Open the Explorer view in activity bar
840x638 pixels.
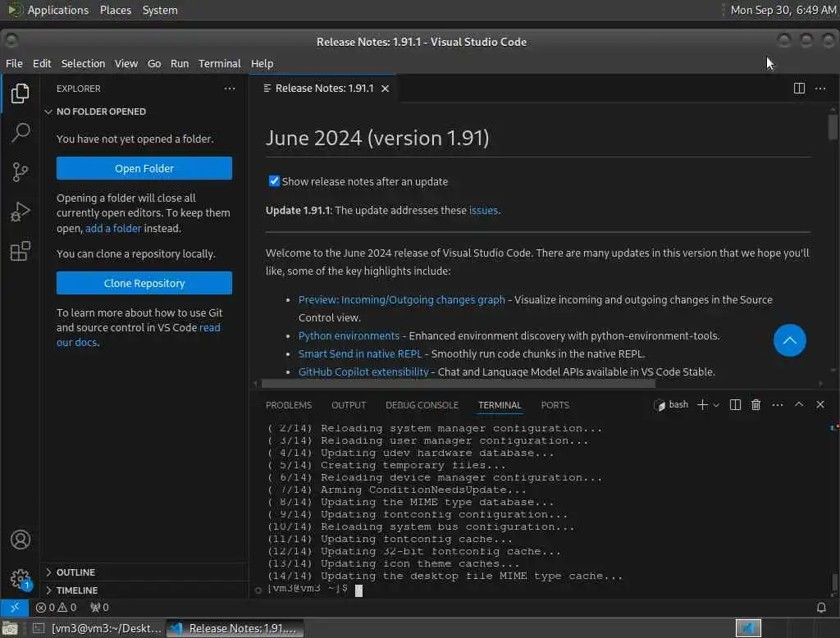pos(20,93)
